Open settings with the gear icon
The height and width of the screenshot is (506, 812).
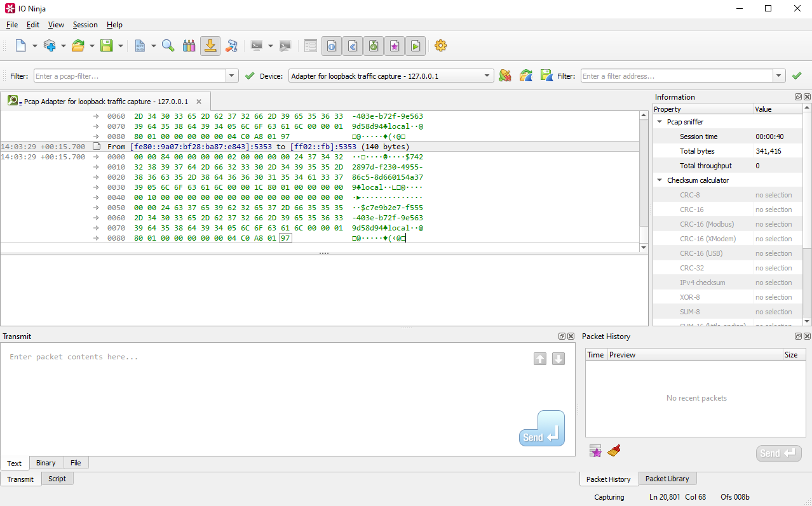440,46
